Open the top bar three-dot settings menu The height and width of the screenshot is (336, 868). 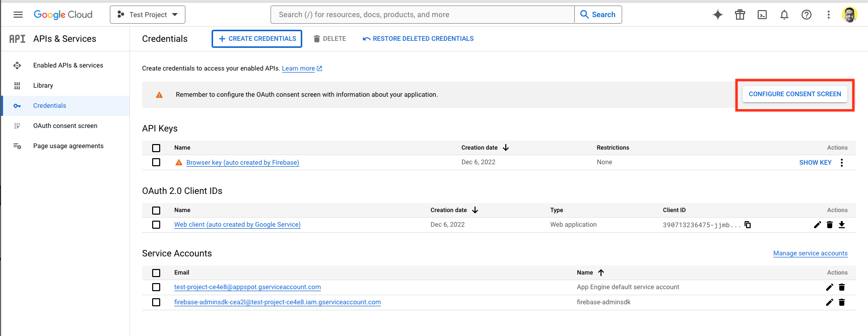[829, 15]
